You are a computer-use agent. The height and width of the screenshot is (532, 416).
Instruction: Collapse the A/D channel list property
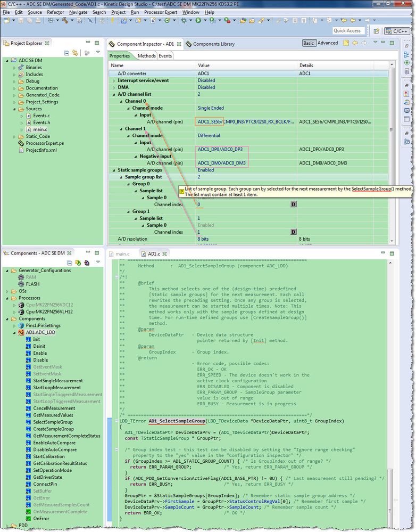tap(114, 94)
